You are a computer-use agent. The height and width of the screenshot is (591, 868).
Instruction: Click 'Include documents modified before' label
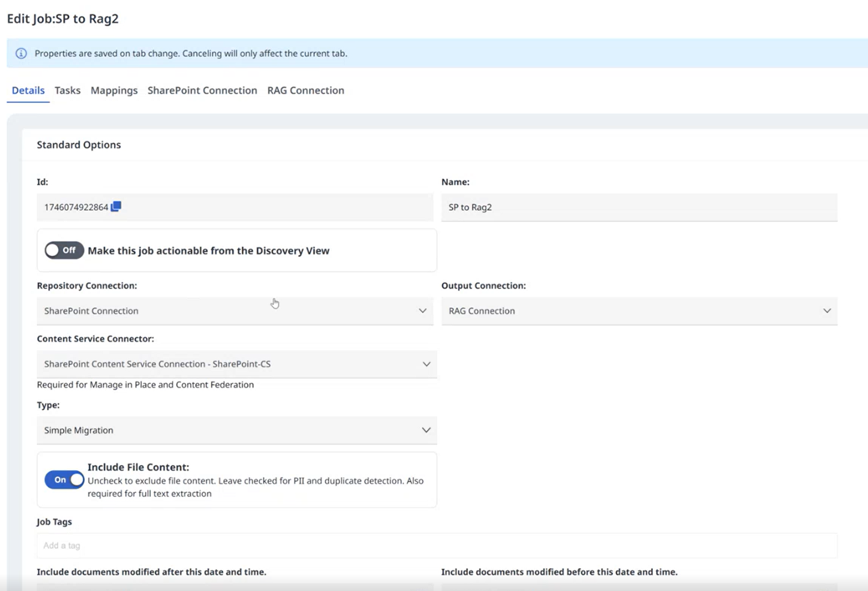(559, 572)
